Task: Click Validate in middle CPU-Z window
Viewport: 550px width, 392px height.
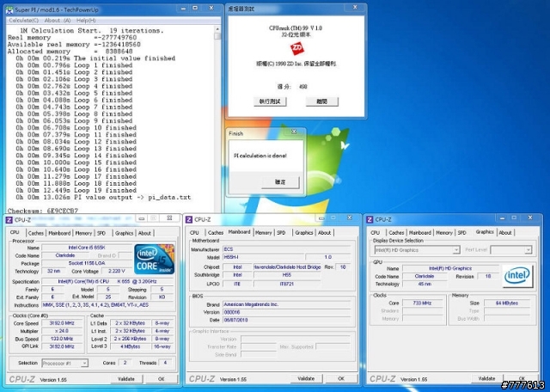Action: click(306, 378)
